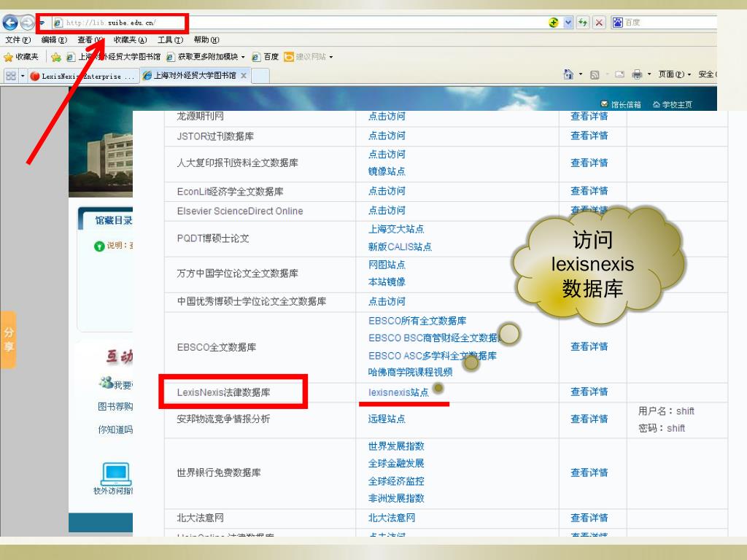Image resolution: width=747 pixels, height=560 pixels.
Task: Click the 网图站点 link for 万方
Action: pyautogui.click(x=387, y=265)
